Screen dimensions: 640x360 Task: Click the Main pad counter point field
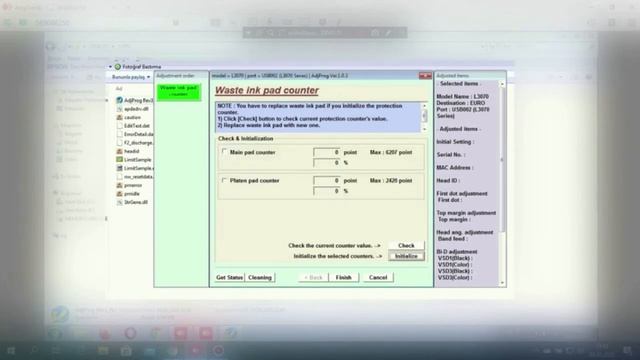pos(327,152)
